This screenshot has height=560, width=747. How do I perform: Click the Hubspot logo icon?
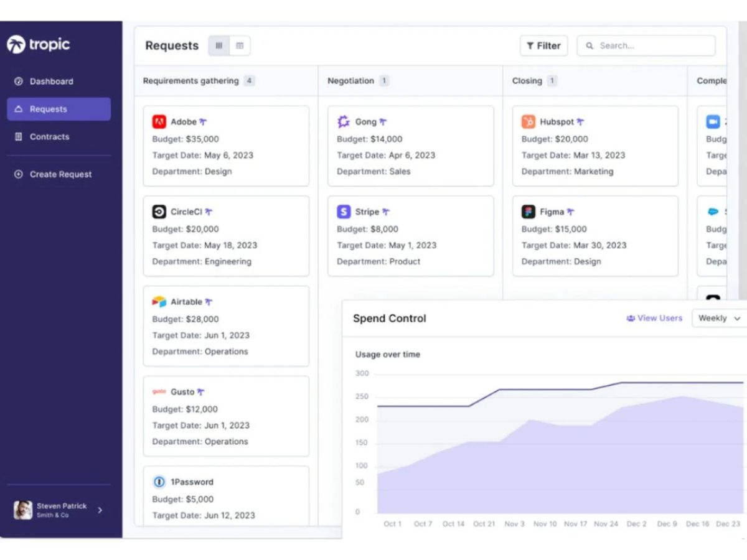point(529,122)
